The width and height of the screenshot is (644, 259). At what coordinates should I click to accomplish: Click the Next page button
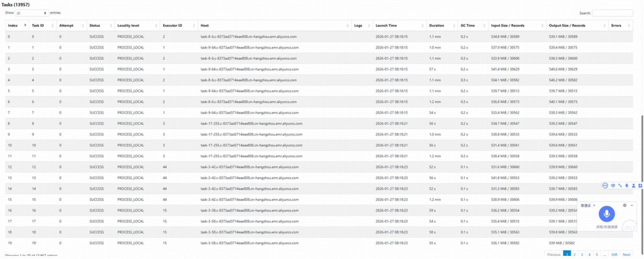[x=626, y=254]
